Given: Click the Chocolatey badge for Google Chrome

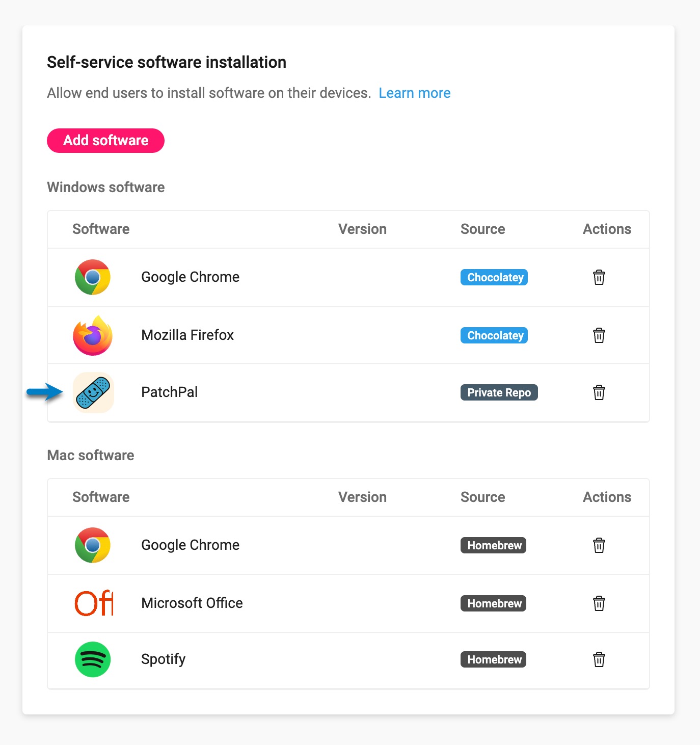Looking at the screenshot, I should pos(494,277).
